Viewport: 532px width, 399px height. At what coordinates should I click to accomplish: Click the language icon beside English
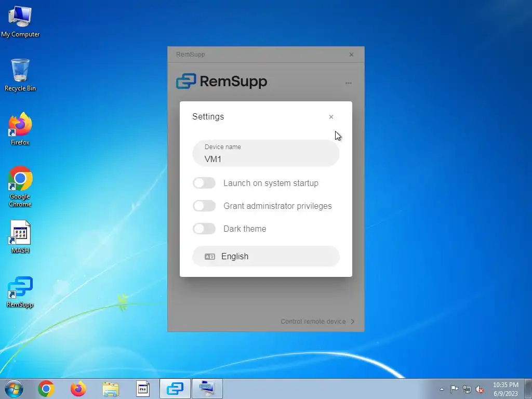(x=210, y=257)
